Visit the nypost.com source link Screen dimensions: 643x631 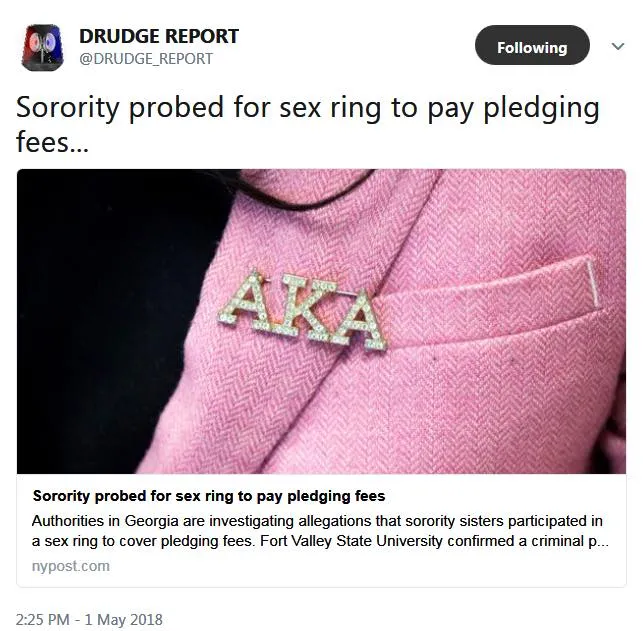coord(71,566)
